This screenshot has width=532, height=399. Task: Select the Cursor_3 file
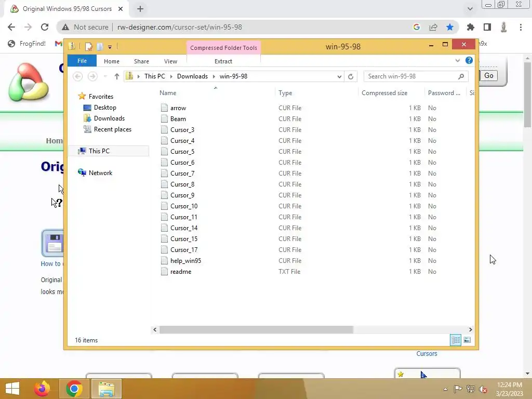coord(182,129)
